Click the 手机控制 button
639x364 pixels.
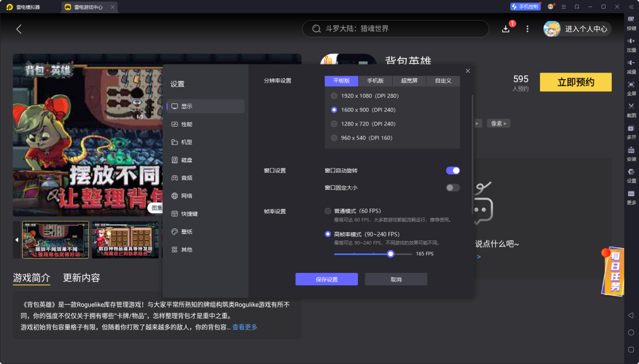[x=525, y=7]
